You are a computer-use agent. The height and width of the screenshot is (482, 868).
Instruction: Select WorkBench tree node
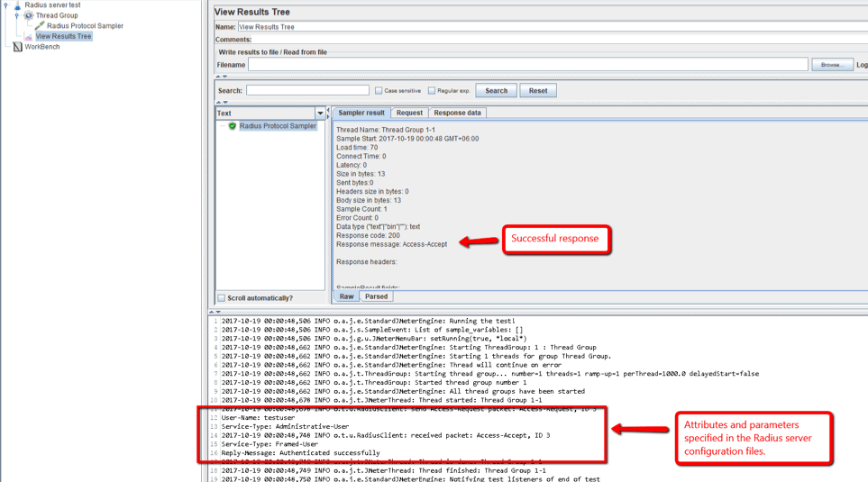point(42,47)
